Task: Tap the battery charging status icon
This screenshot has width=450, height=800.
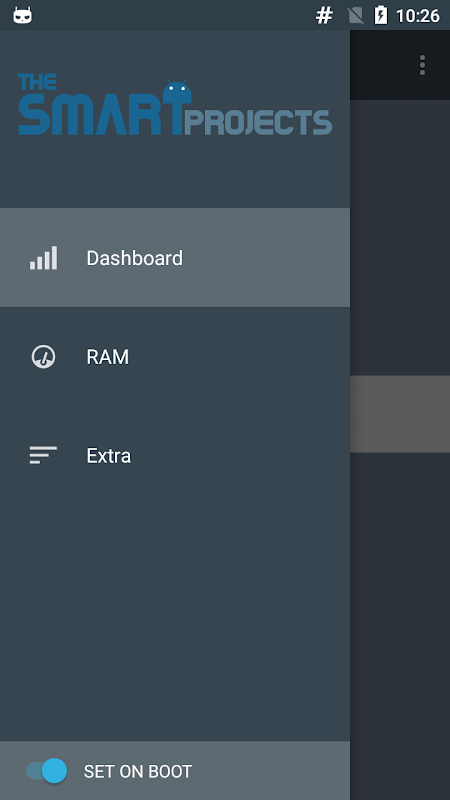Action: click(x=381, y=15)
